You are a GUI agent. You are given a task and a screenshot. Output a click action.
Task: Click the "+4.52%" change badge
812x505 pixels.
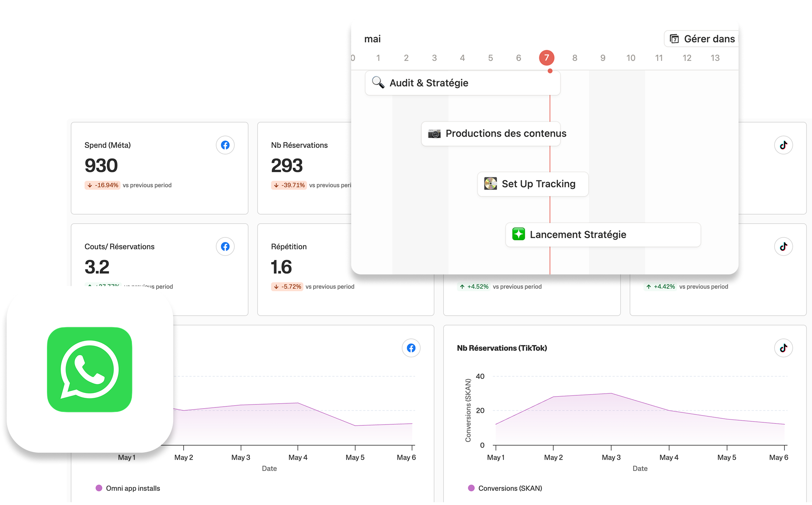[474, 287]
